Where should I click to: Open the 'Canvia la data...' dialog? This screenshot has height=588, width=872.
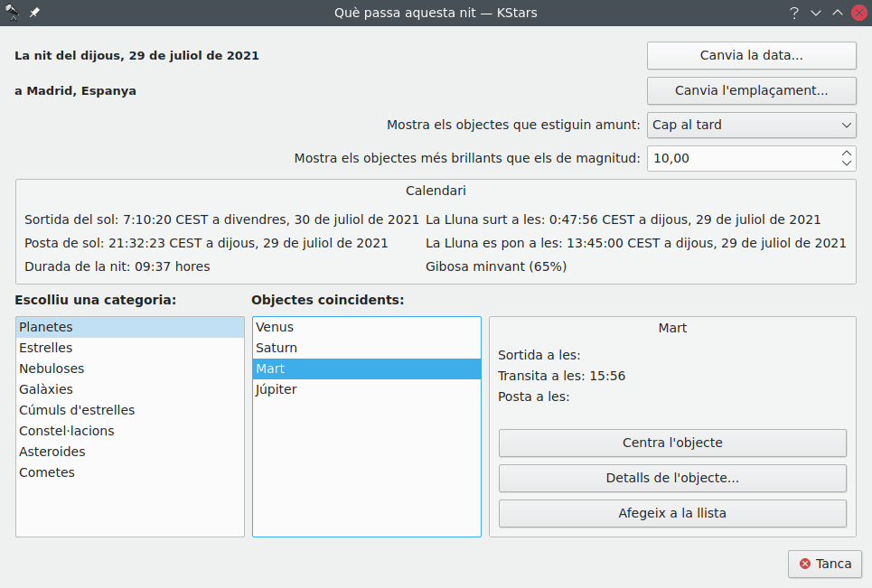tap(751, 55)
